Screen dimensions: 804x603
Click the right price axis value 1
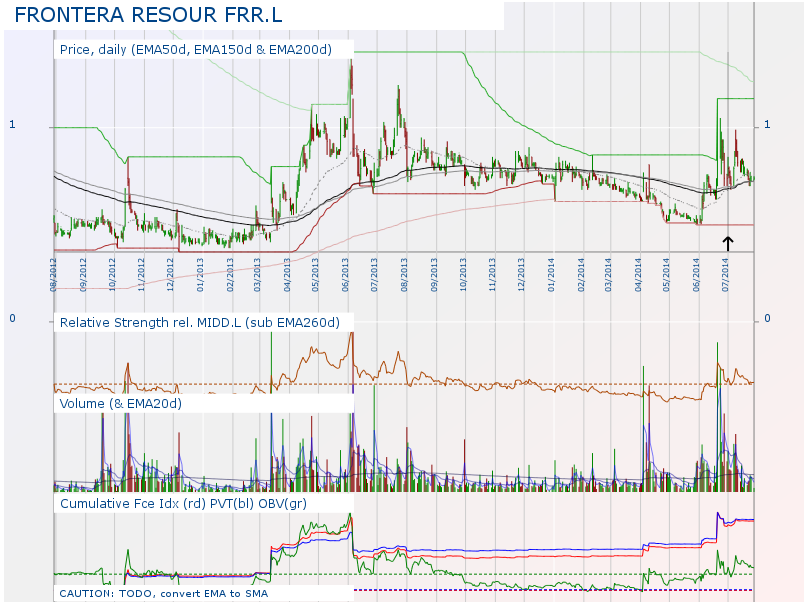click(767, 125)
